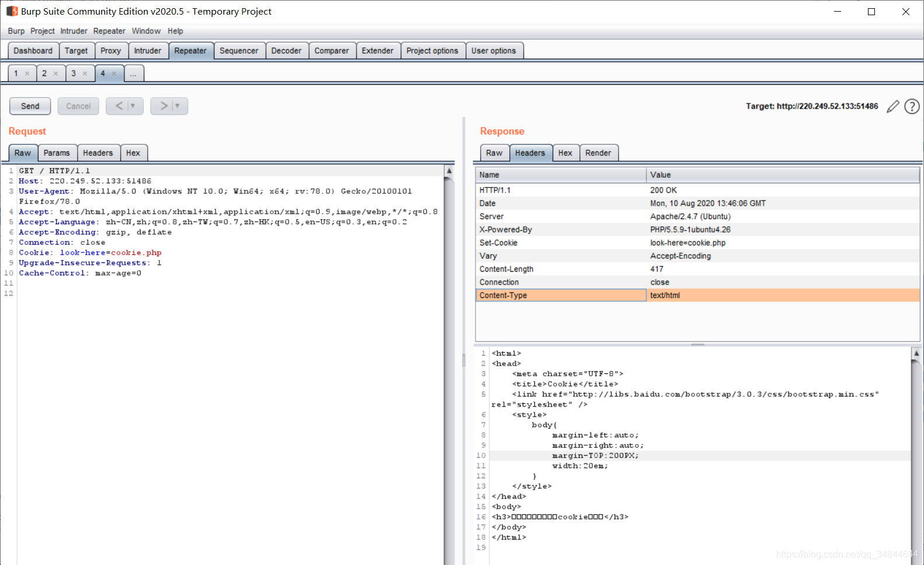Switch to the Proxy tab
This screenshot has height=565, width=924.
(110, 51)
